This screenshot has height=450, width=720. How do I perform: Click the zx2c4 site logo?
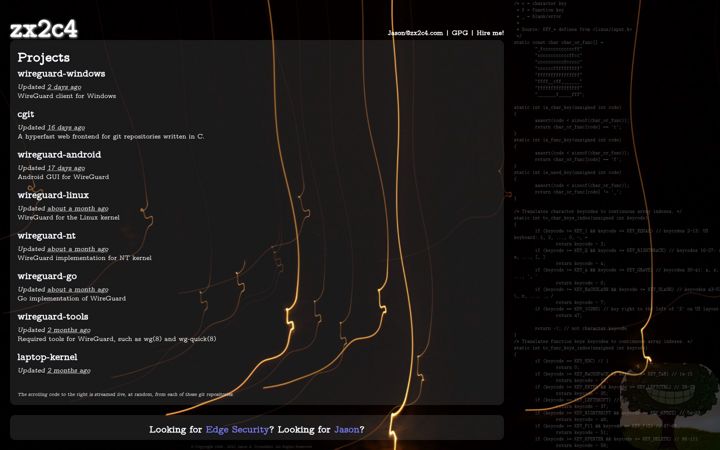click(44, 29)
